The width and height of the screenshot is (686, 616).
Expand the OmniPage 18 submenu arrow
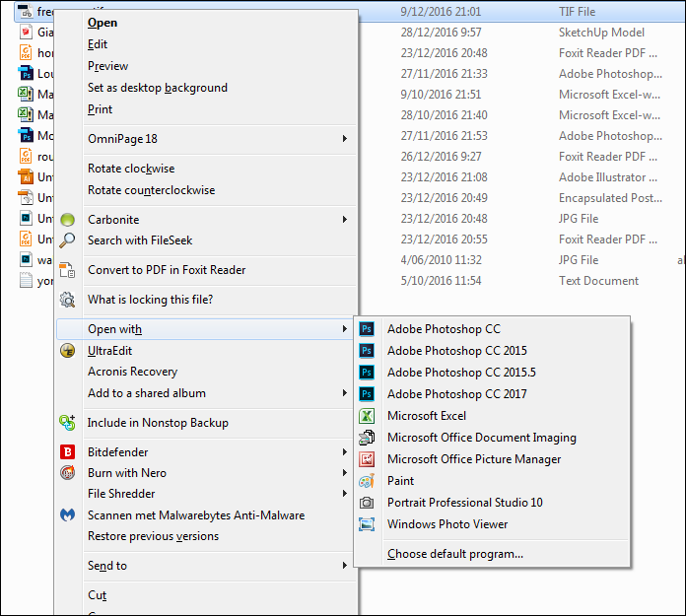(x=345, y=139)
